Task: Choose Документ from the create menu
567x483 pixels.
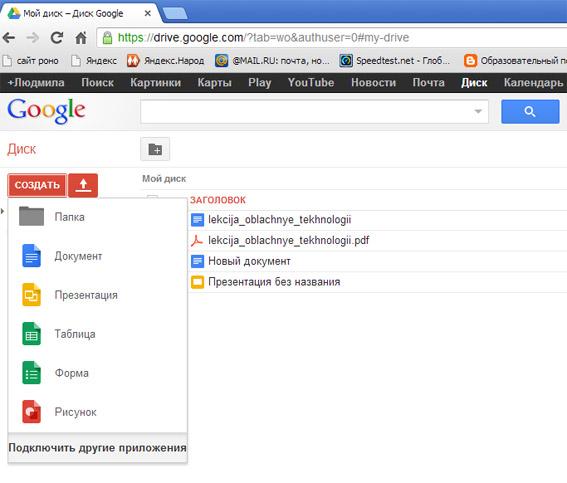Action: 98,256
